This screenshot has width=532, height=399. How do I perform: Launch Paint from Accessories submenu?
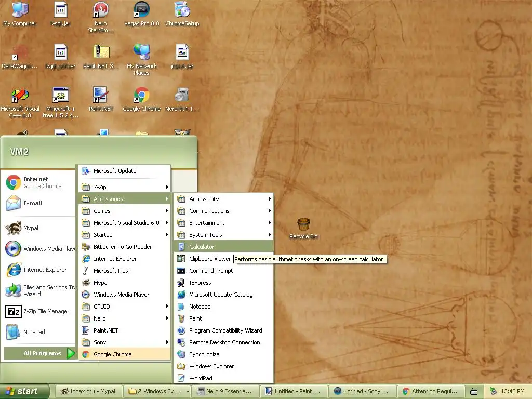[223, 318]
